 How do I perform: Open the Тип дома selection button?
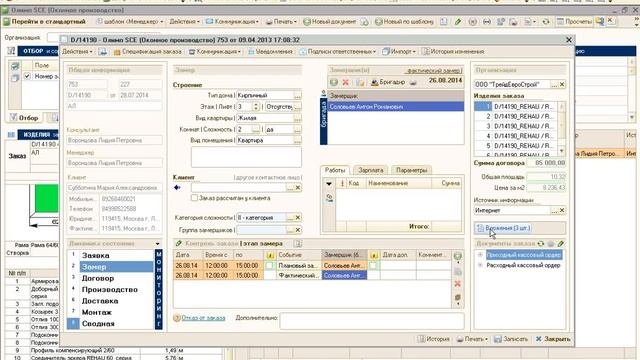[x=298, y=95]
